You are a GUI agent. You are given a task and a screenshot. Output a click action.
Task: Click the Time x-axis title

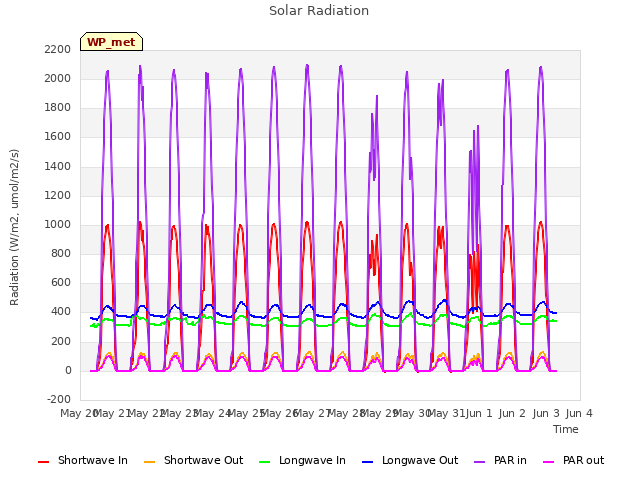(x=566, y=429)
